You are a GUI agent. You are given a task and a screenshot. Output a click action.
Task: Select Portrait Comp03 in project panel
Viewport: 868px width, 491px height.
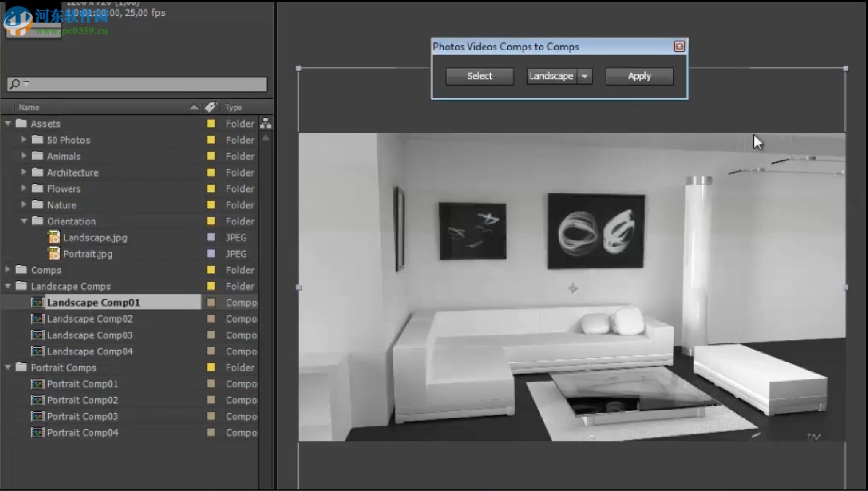(82, 417)
